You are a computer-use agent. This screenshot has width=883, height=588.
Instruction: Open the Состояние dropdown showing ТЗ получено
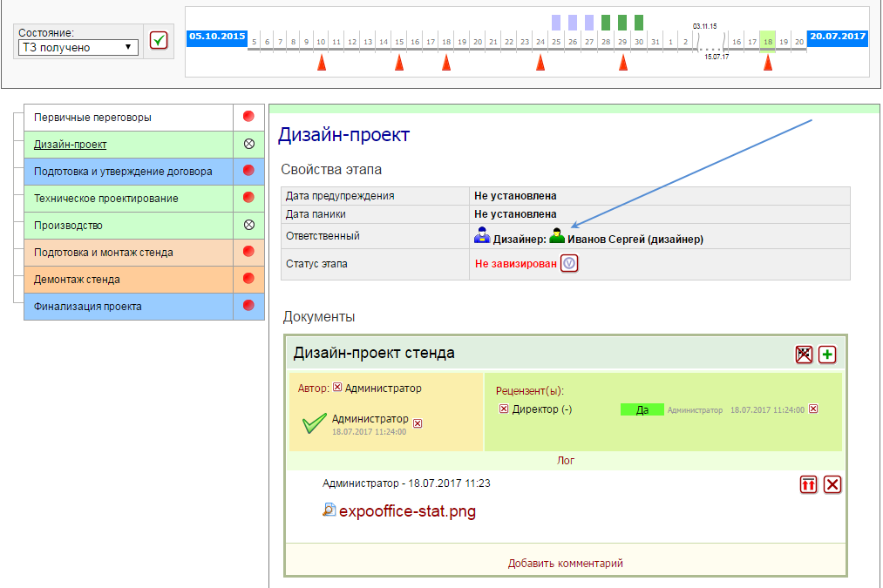[x=78, y=48]
